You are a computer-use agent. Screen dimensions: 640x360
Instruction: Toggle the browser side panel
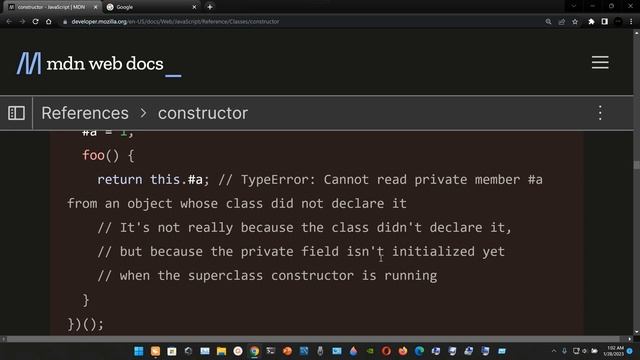pos(604,22)
